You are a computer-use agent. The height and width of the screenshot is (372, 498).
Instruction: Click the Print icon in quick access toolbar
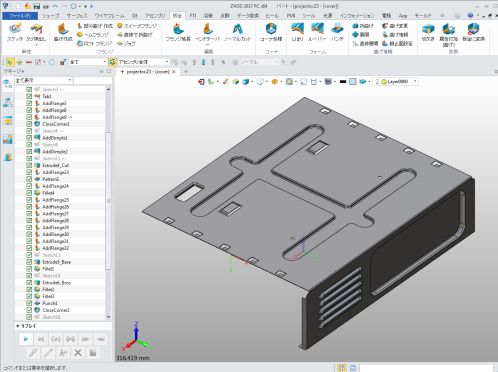pyautogui.click(x=46, y=6)
